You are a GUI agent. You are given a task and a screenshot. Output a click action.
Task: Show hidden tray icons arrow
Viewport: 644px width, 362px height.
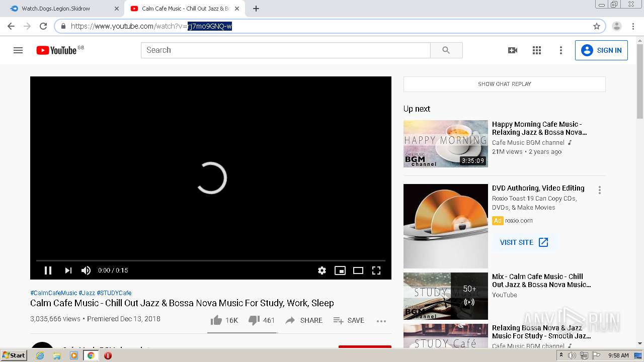click(x=561, y=355)
